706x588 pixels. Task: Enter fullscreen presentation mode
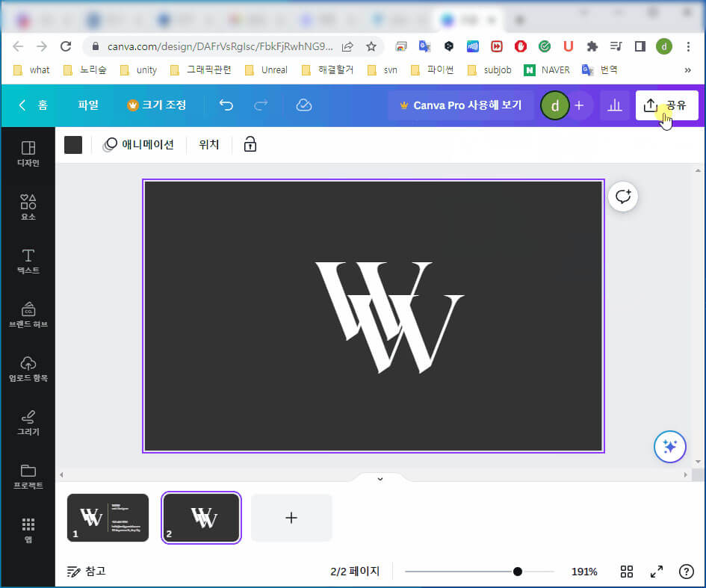[657, 572]
